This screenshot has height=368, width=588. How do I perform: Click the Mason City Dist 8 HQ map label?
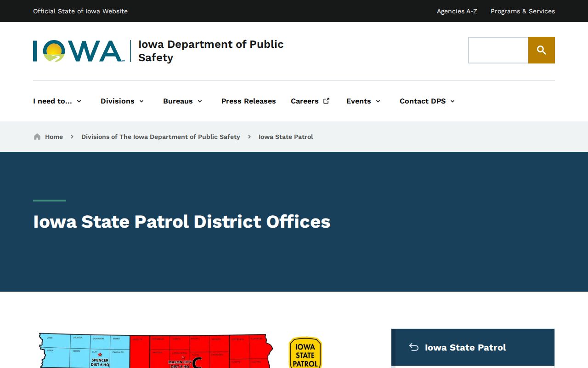pos(180,364)
